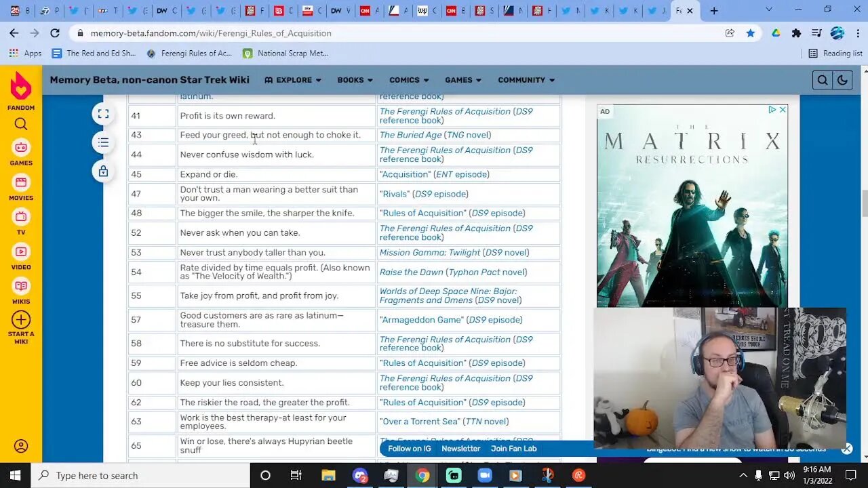This screenshot has width=868, height=488.
Task: Open "Armageddon Game" episode link
Action: point(421,320)
